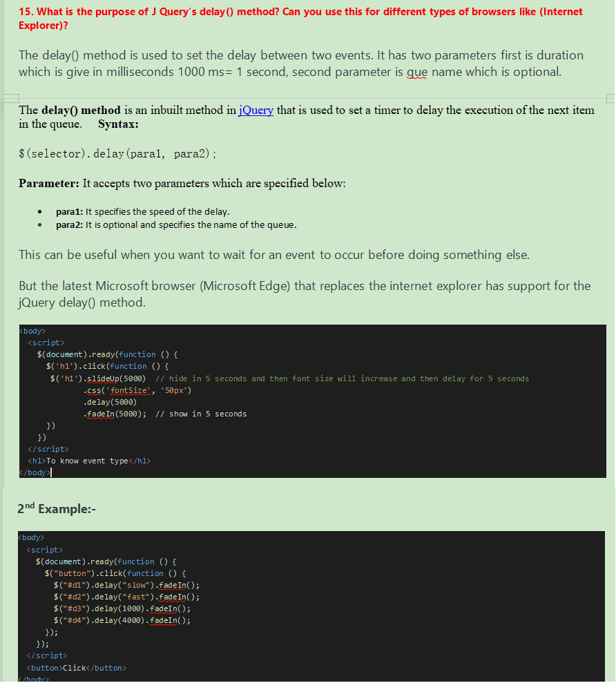The width and height of the screenshot is (616, 692).
Task: Open the jQuery hyperlink
Action: (x=256, y=110)
